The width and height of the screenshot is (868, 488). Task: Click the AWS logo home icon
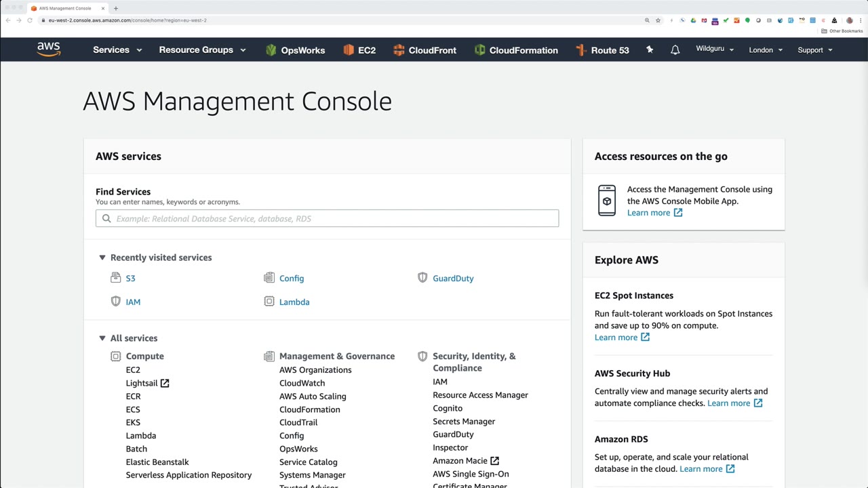49,49
